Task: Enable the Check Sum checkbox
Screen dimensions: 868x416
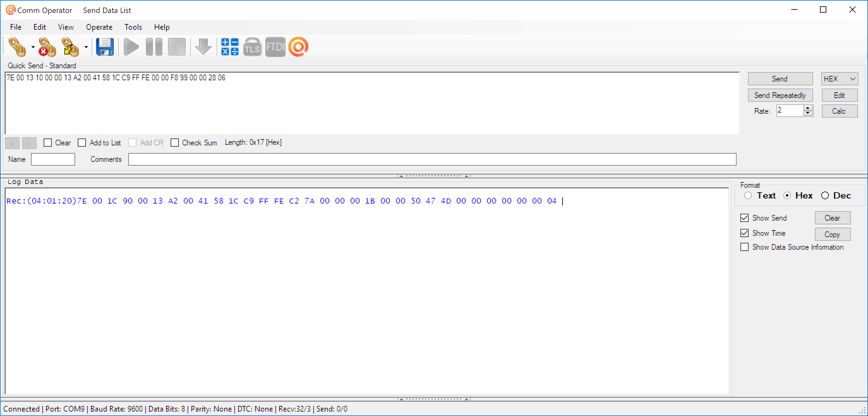Action: [175, 143]
